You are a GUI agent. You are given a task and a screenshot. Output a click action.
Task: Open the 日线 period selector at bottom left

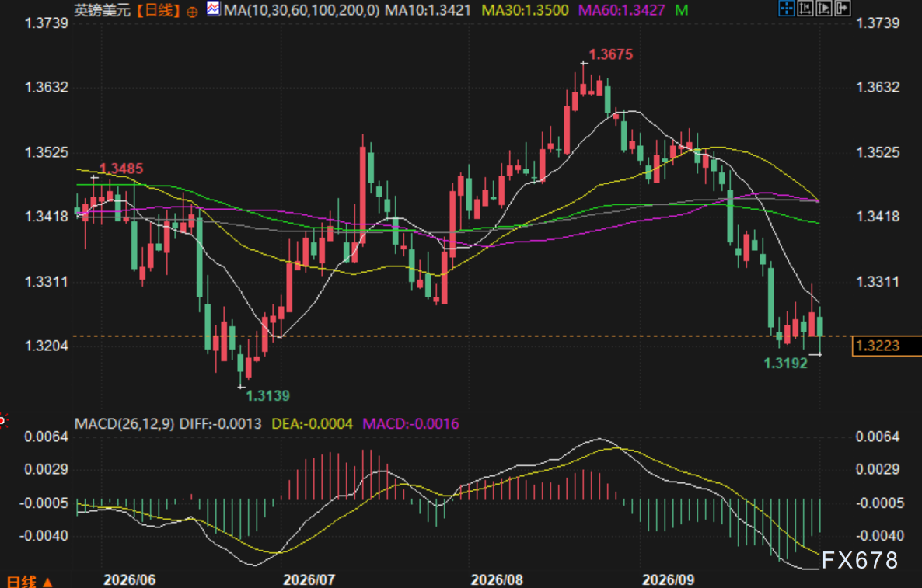click(x=30, y=581)
